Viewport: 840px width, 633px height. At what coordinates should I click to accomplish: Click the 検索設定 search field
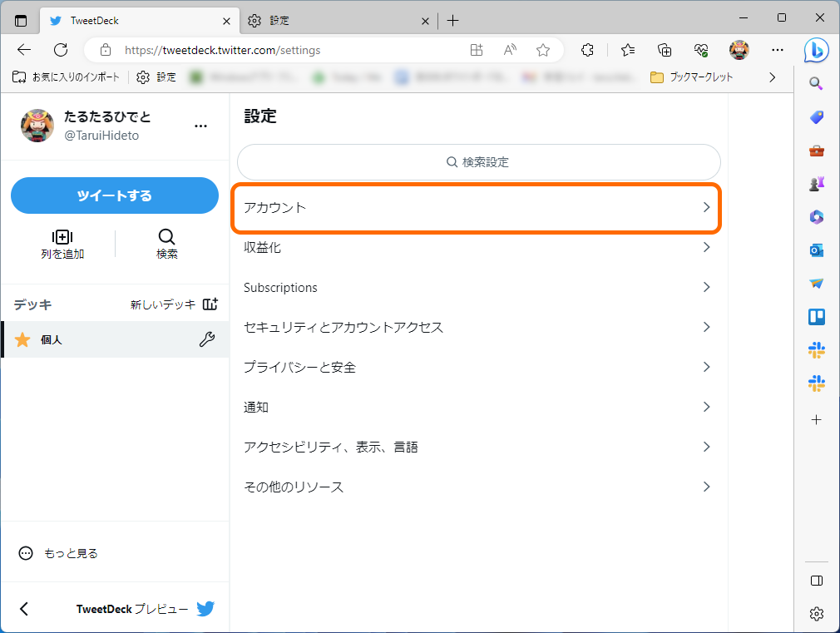point(478,162)
